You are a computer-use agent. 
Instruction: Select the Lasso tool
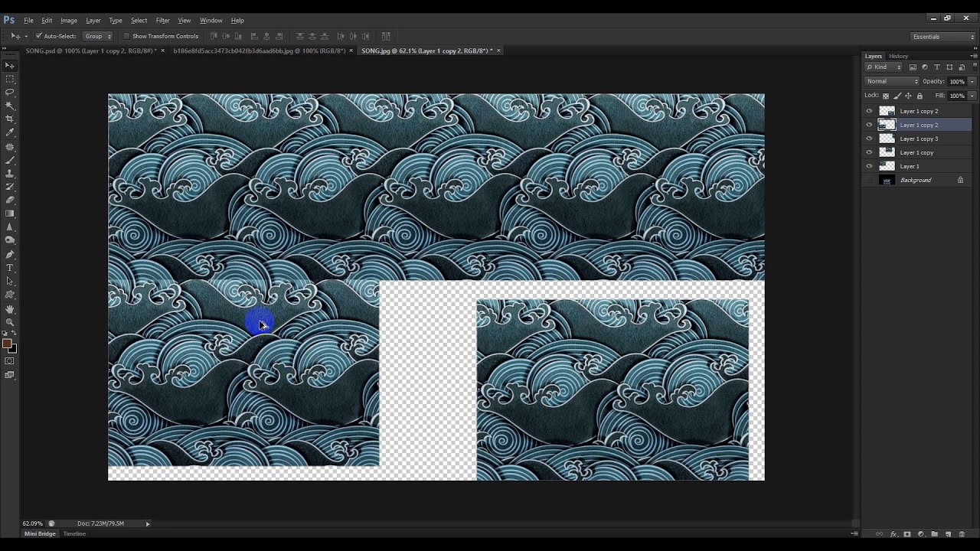coord(10,92)
